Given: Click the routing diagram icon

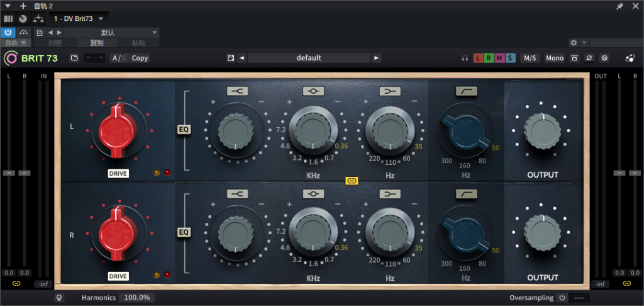Looking at the screenshot, I should coord(38,18).
